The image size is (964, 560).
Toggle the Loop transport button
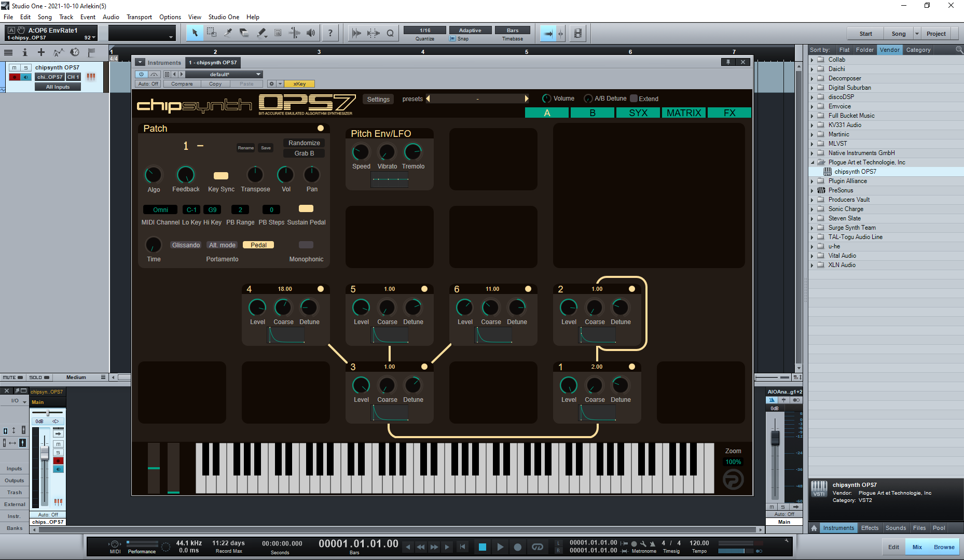pyautogui.click(x=538, y=547)
